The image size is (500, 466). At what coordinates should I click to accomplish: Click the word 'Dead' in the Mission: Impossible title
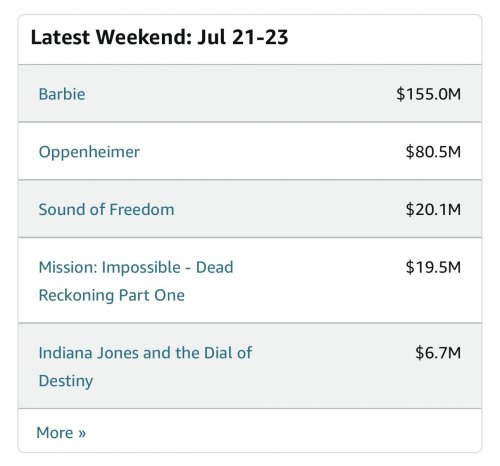[x=214, y=267]
